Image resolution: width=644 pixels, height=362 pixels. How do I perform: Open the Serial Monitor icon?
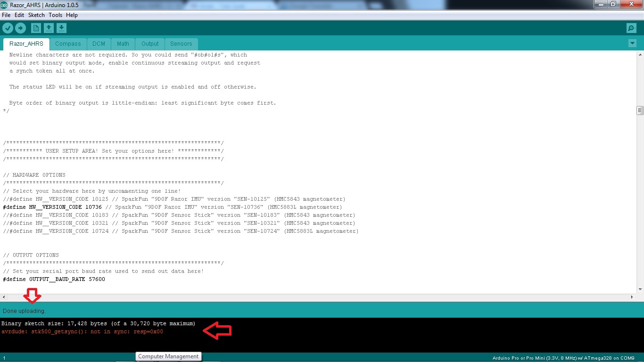[x=631, y=28]
